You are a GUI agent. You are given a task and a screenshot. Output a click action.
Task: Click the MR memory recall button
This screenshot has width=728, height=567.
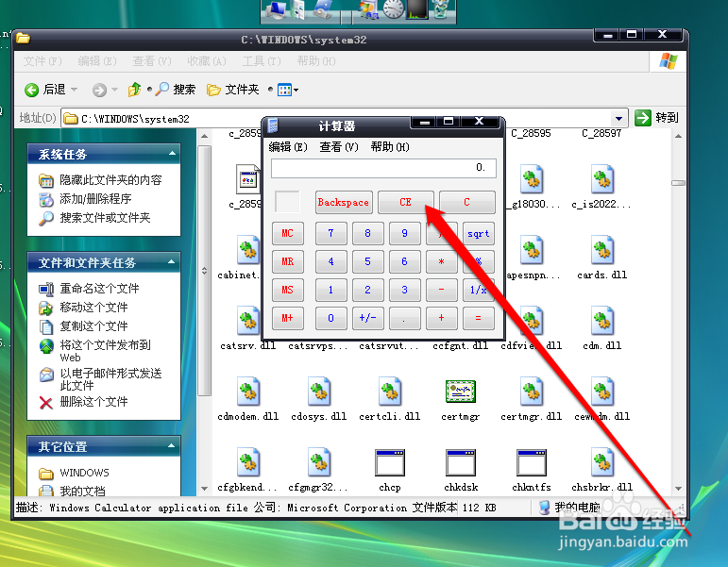(x=287, y=261)
